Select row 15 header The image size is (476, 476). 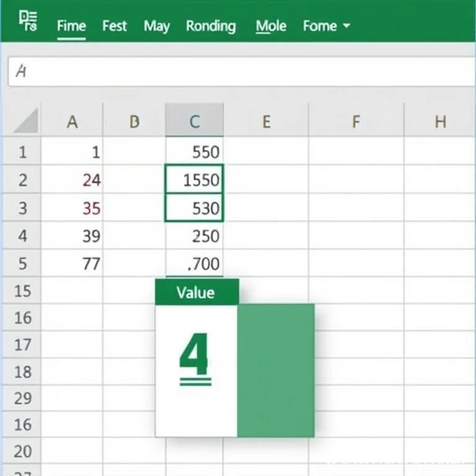tap(22, 290)
